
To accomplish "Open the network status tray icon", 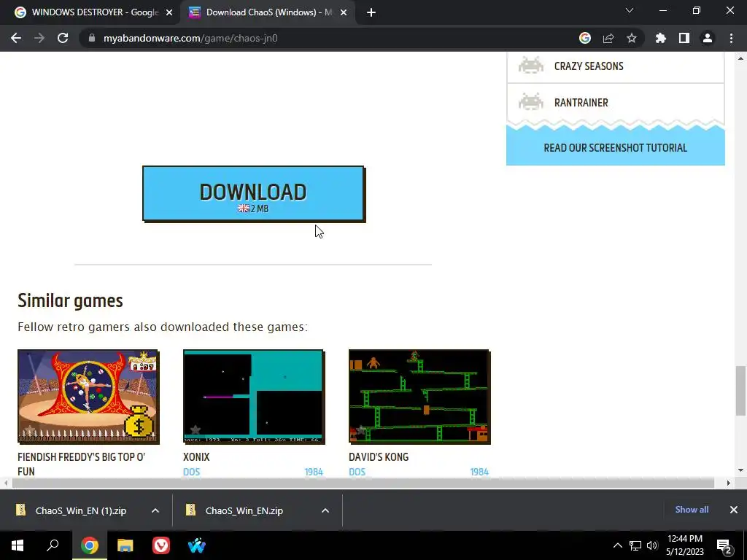I will [x=635, y=545].
